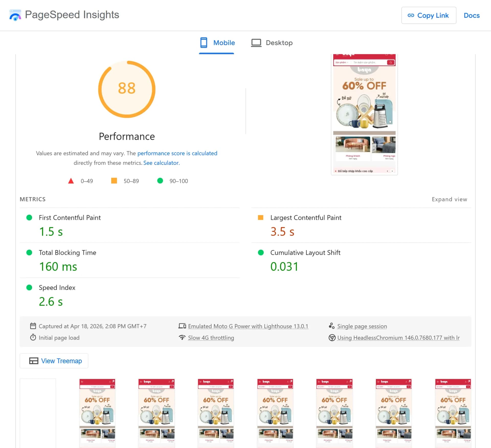
Task: Click the large page screenshot preview
Action: 364,114
